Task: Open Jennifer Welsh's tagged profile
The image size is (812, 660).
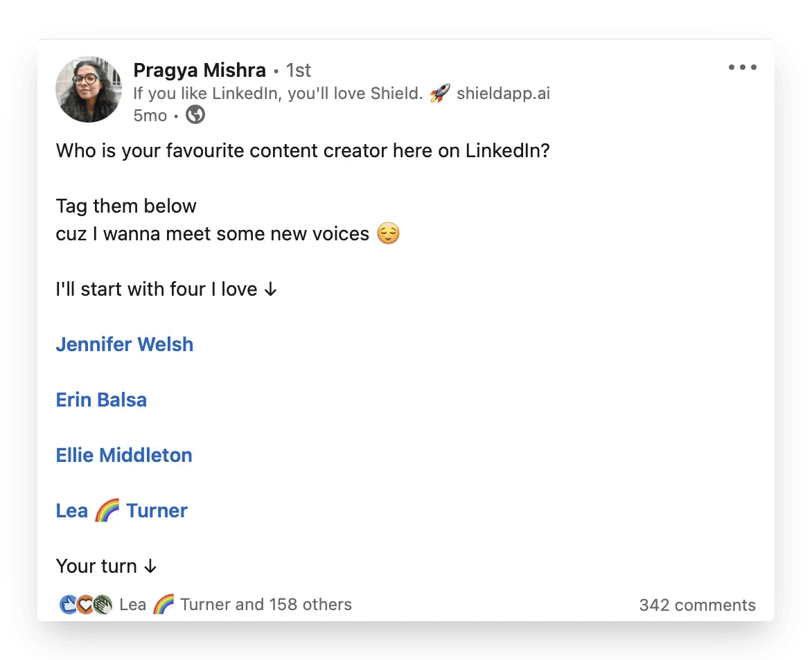Action: (x=125, y=345)
